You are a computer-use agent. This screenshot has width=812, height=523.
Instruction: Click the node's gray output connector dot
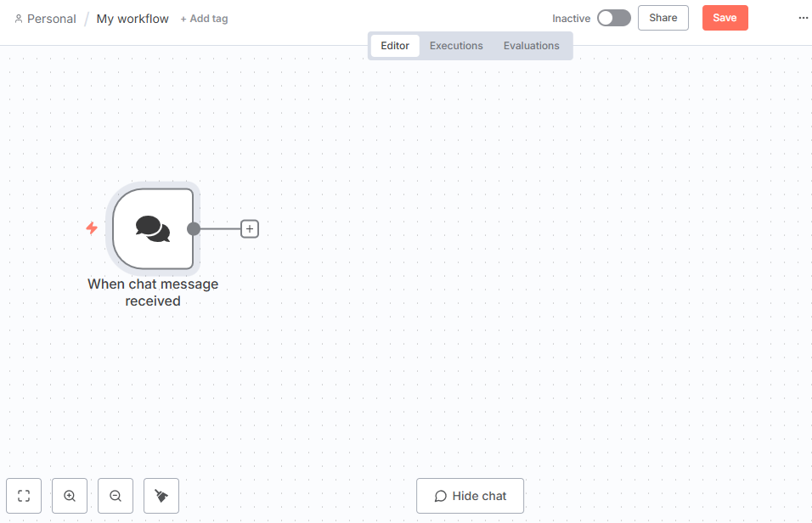(194, 228)
